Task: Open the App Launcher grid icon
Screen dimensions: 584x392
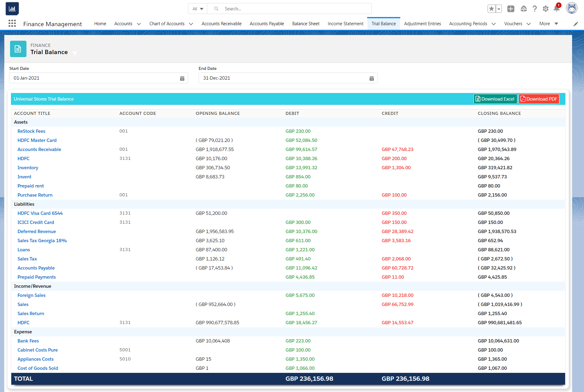Action: [x=12, y=23]
